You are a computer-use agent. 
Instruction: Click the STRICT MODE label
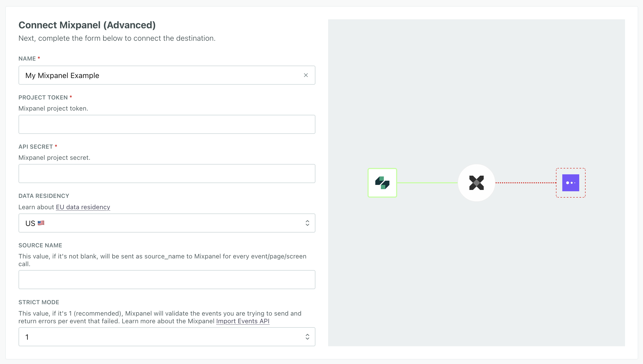39,302
